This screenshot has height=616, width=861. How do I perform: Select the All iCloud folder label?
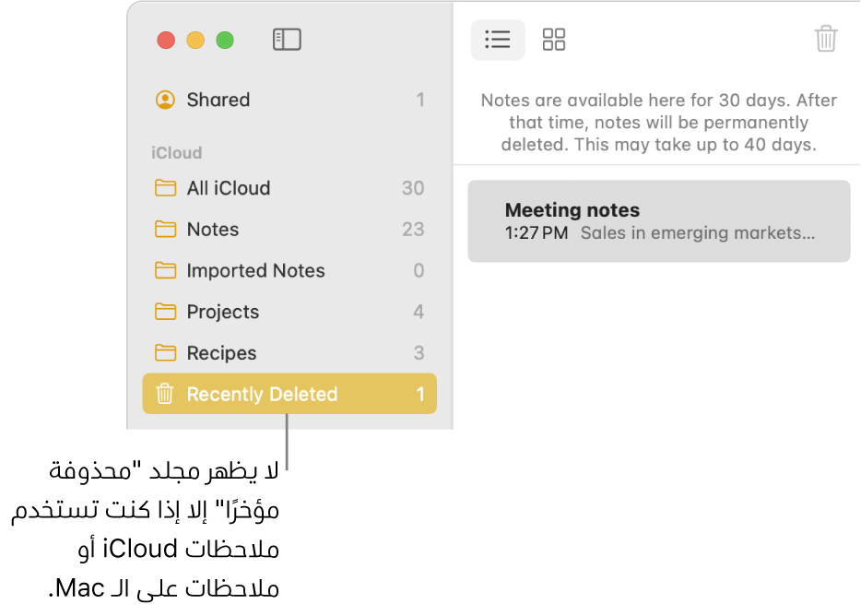point(229,188)
